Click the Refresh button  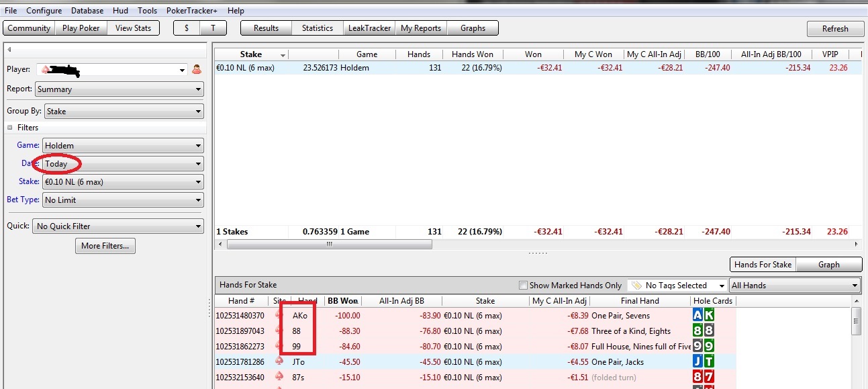(x=835, y=29)
